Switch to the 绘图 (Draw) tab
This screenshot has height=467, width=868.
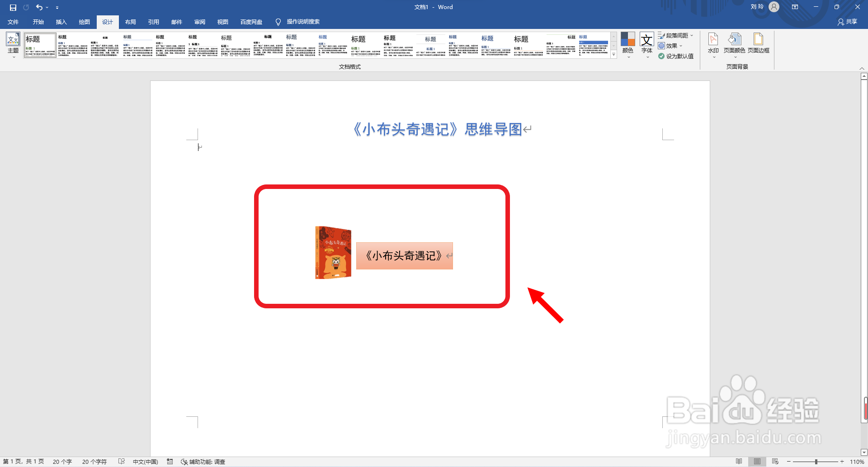84,22
